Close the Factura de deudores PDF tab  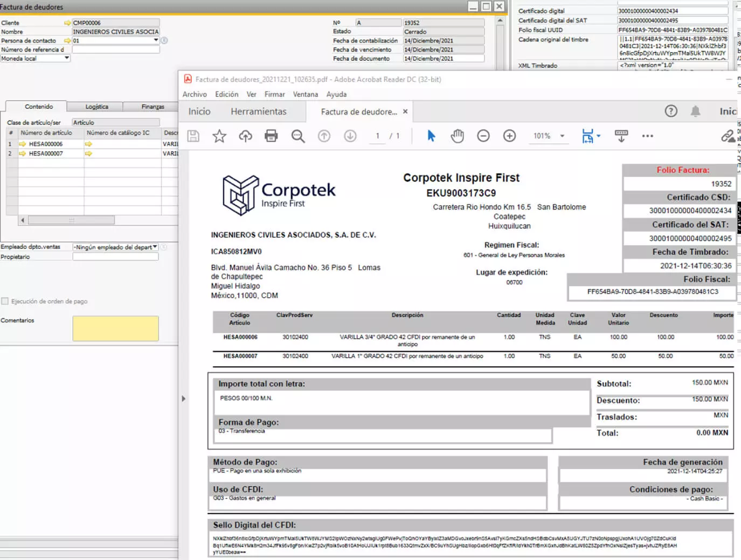[405, 111]
